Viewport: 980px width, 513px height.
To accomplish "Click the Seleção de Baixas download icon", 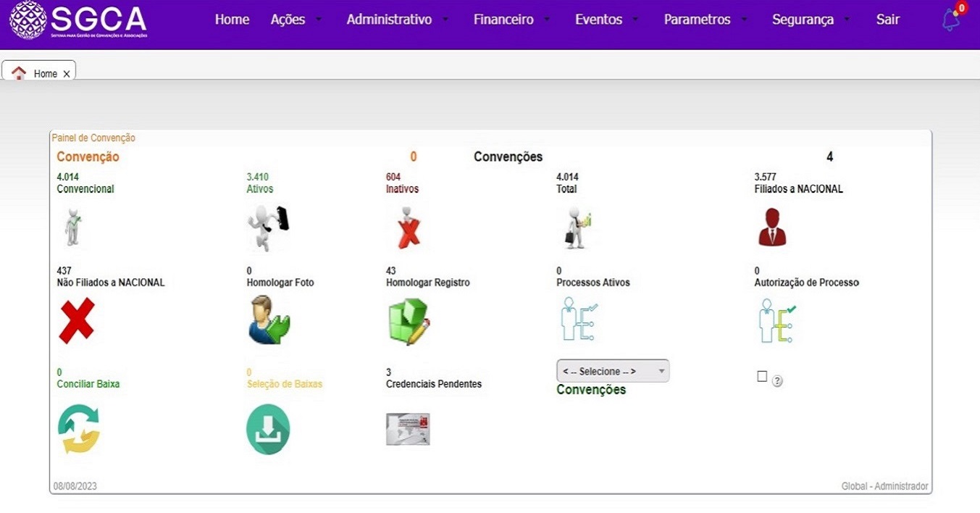I will 268,429.
